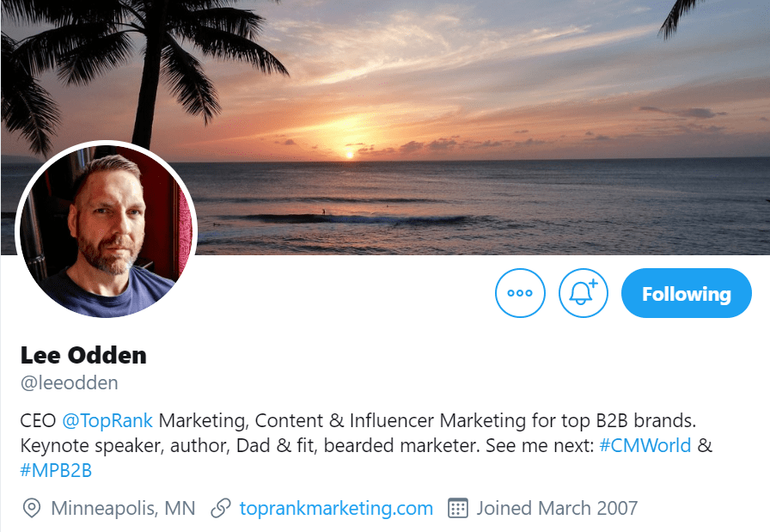Click the Minneapolis, MN location text
Image resolution: width=770 pixels, height=532 pixels.
pyautogui.click(x=123, y=509)
